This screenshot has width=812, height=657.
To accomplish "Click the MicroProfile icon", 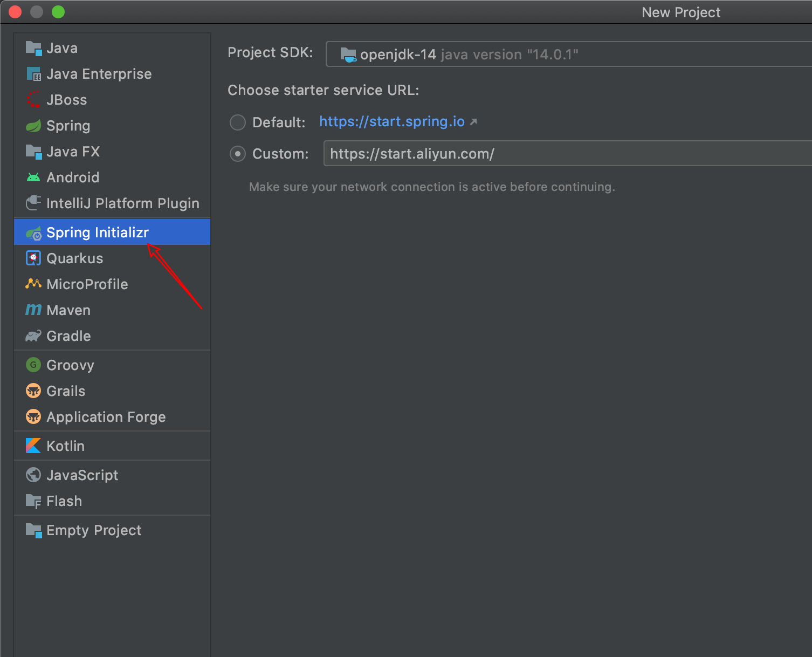I will (x=33, y=284).
